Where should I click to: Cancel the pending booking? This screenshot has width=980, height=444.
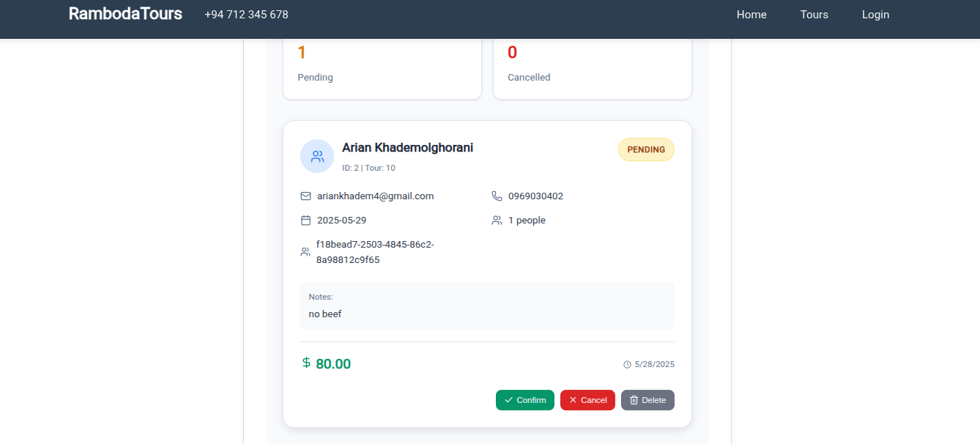(587, 400)
